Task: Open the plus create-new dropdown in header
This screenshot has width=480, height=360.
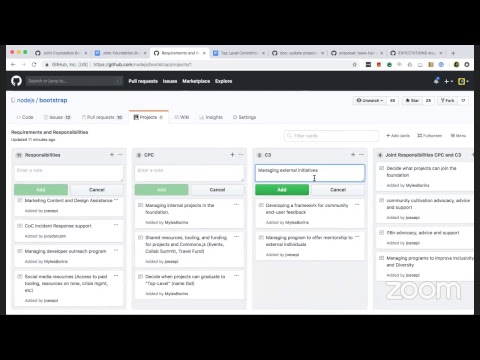Action: click(x=448, y=81)
